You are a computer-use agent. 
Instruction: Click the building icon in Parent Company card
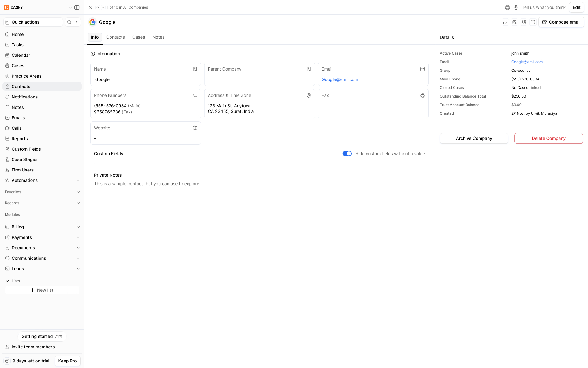[309, 69]
